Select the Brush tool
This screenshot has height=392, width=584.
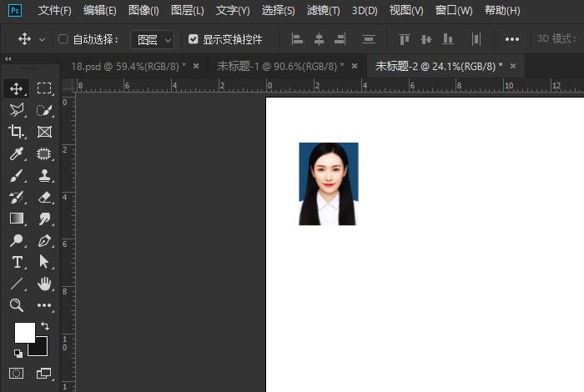coord(17,175)
